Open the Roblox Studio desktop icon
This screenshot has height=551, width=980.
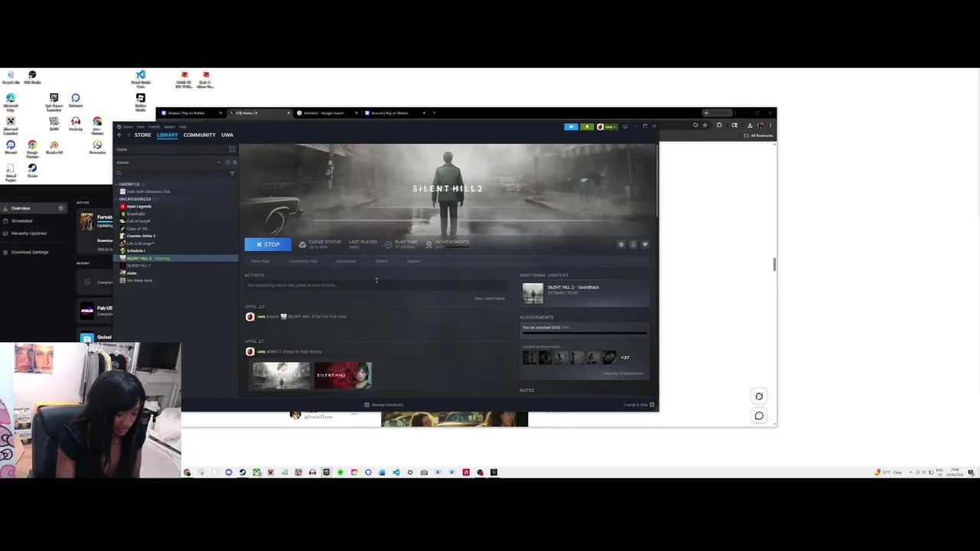pyautogui.click(x=140, y=102)
